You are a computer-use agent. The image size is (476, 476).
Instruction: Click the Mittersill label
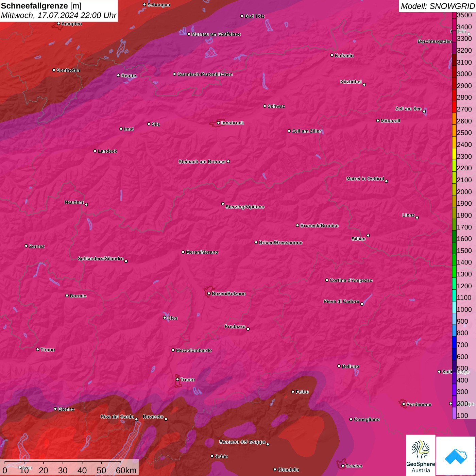tap(390, 121)
